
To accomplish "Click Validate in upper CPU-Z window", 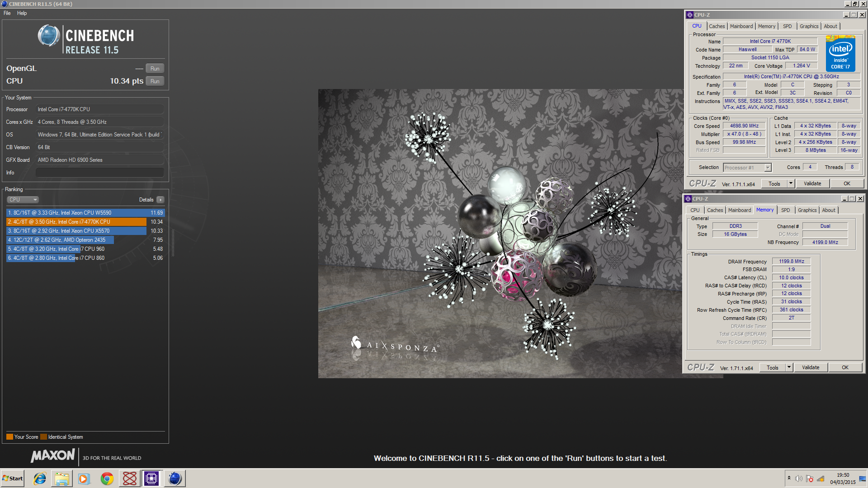I will pos(812,183).
